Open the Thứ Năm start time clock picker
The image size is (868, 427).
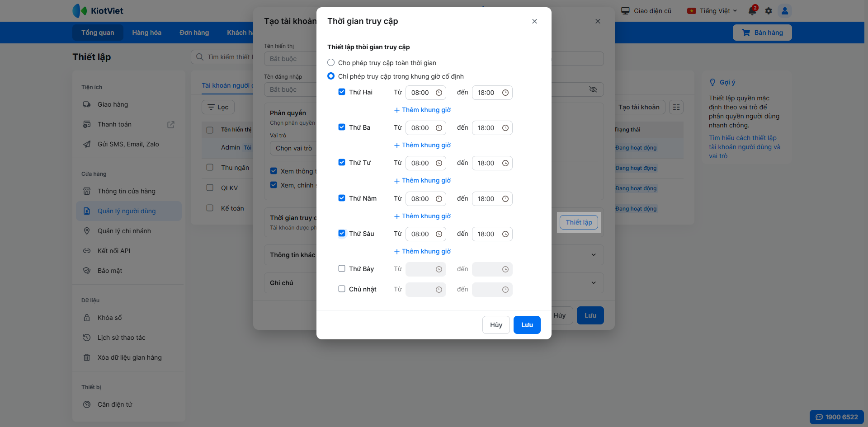[x=439, y=199]
